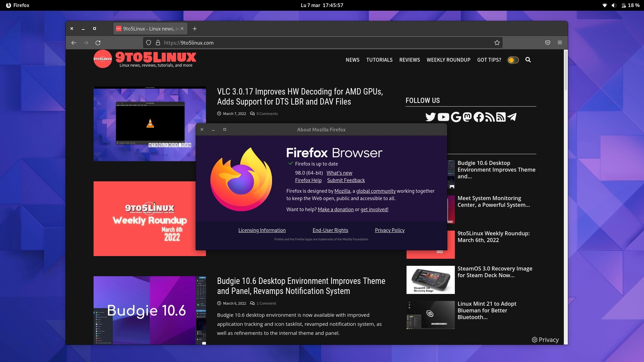Click the Weekly Roundup March 6th thumbnail
This screenshot has width=644, height=362.
tap(145, 219)
